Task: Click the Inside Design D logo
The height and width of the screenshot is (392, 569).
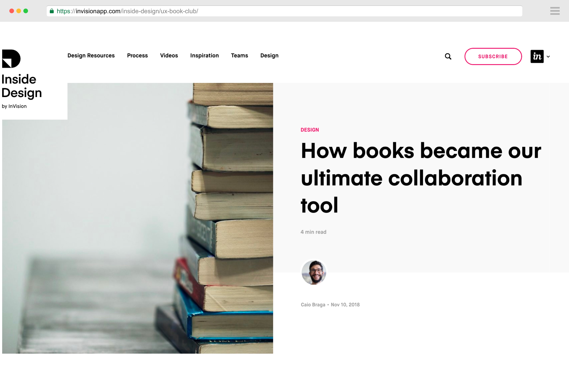Action: pyautogui.click(x=11, y=59)
